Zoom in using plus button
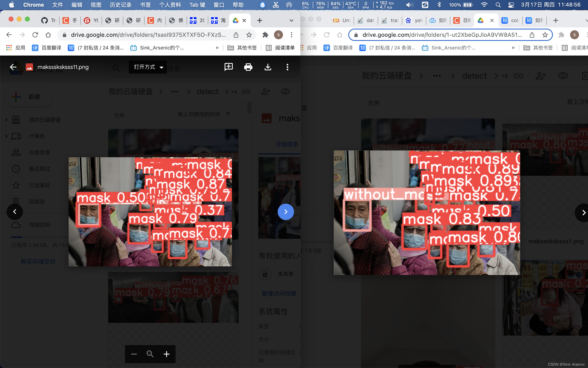Viewport: 588px width, 368px height. 166,354
